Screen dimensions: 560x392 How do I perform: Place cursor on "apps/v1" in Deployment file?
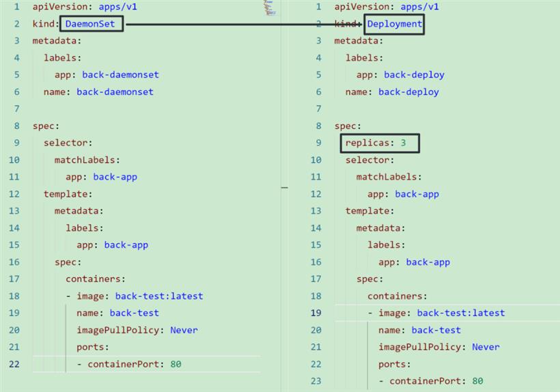(x=419, y=7)
